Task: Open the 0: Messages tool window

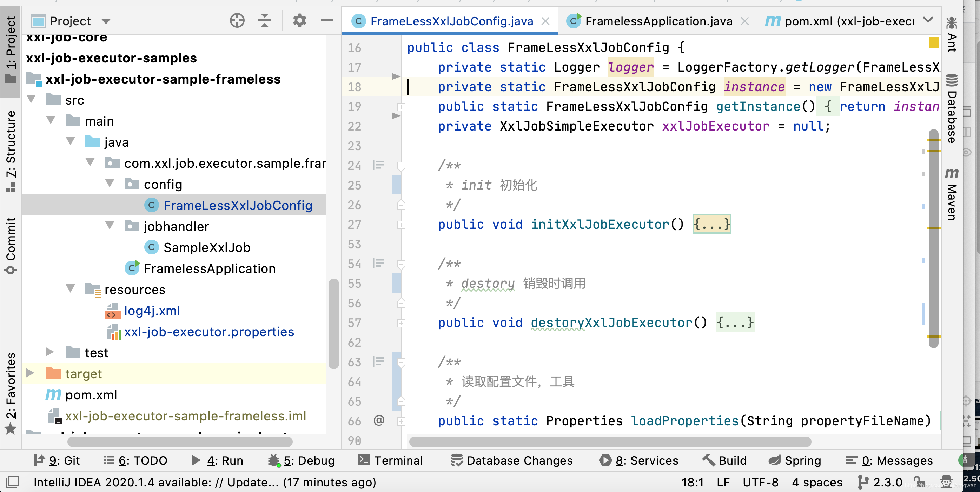Action: coord(889,460)
